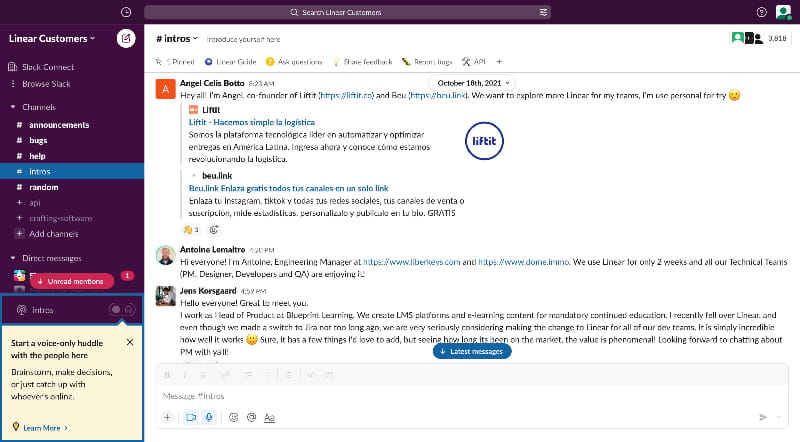Apply italic formatting in the composer

point(185,375)
